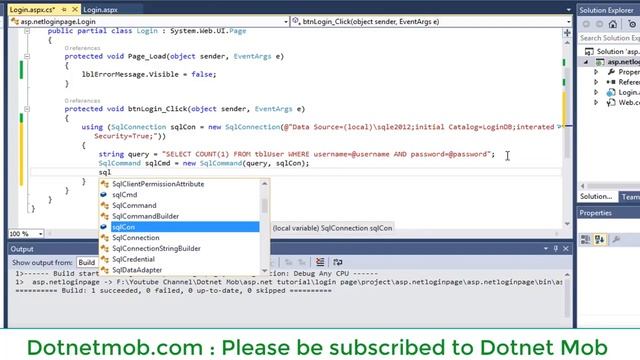This screenshot has height=360, width=640.
Task: Close the Output panel
Action: (x=566, y=249)
